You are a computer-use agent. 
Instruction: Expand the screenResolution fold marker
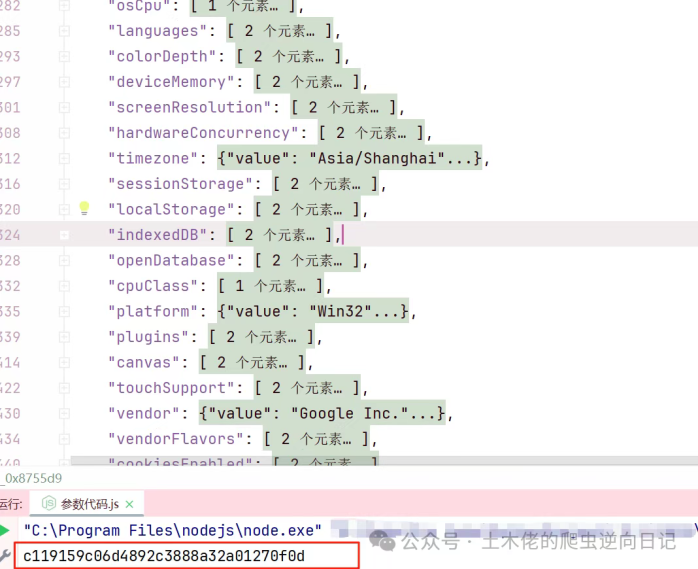(65, 108)
